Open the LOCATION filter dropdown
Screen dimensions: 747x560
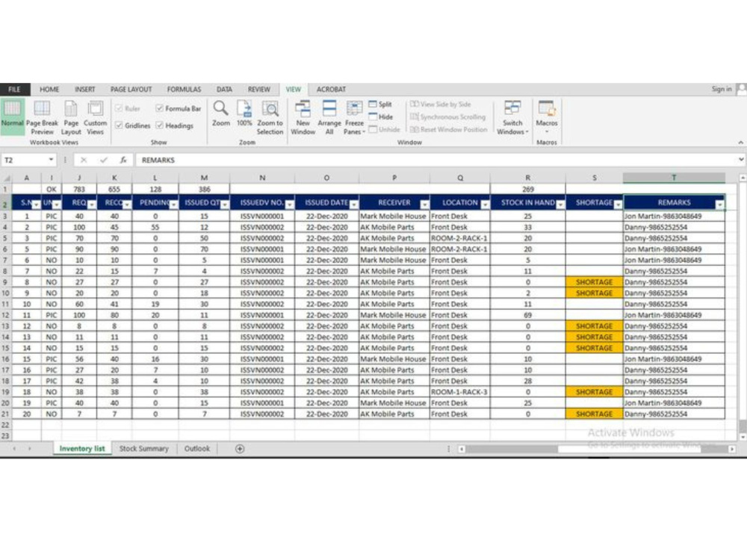485,205
